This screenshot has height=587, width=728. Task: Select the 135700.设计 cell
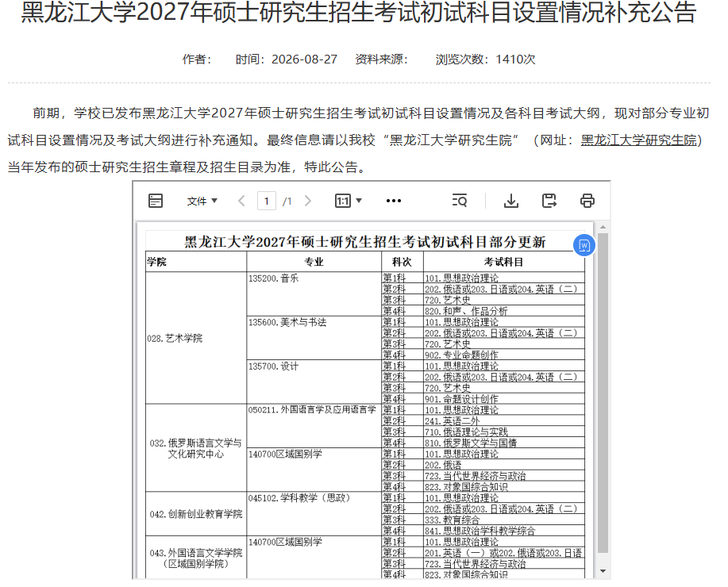tap(314, 382)
